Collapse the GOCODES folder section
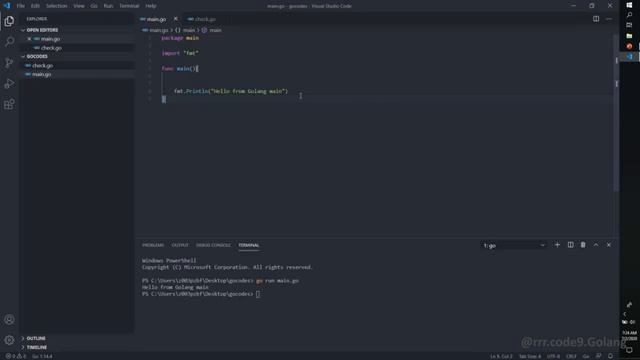Image resolution: width=640 pixels, height=360 pixels. click(76, 56)
